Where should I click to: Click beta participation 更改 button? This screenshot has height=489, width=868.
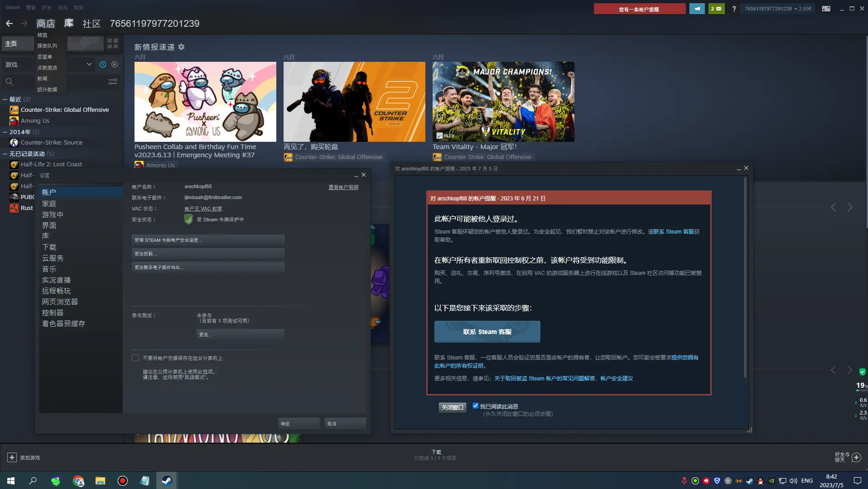[240, 334]
